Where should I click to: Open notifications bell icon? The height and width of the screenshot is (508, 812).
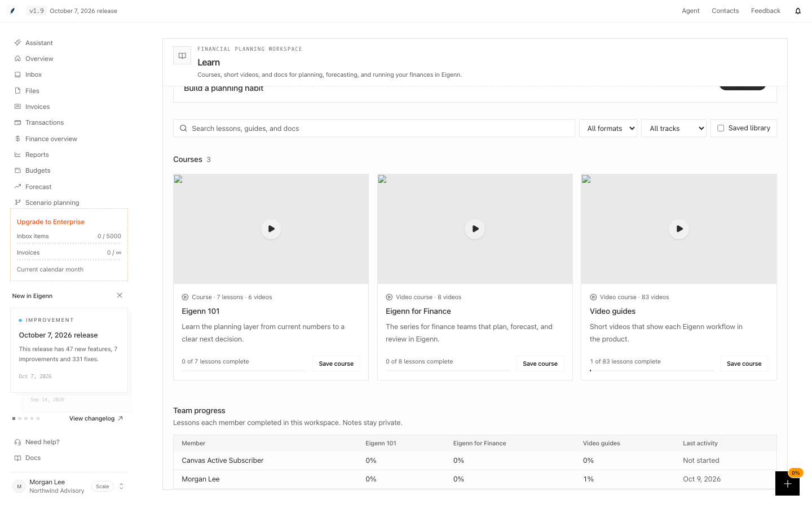click(x=798, y=11)
